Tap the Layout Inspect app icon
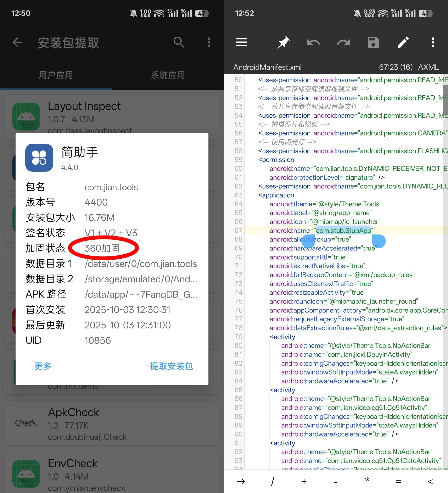Screen dimensions: 448x493 click(x=26, y=117)
